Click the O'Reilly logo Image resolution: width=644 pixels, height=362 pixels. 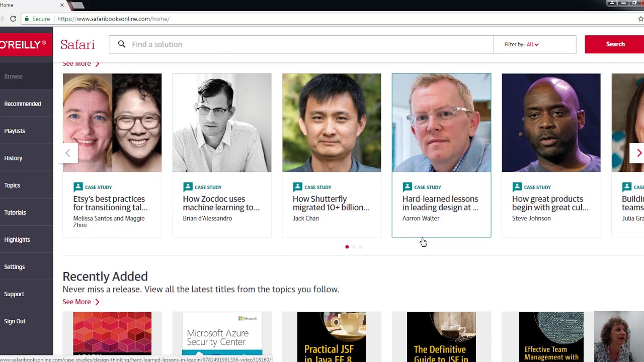point(23,44)
